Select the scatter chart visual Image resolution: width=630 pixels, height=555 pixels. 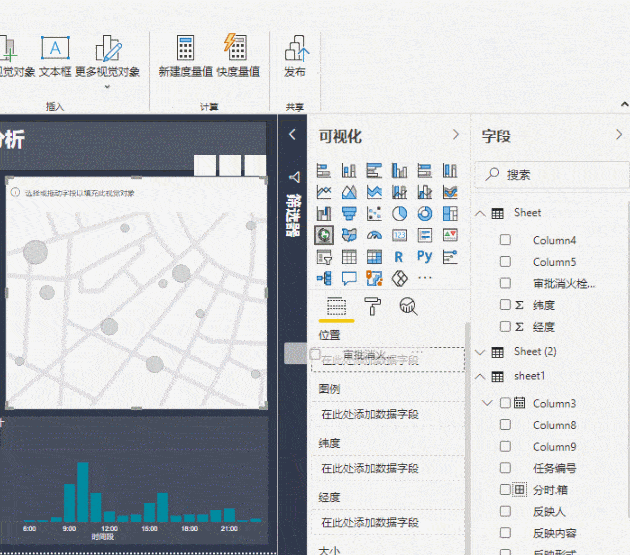coord(374,214)
